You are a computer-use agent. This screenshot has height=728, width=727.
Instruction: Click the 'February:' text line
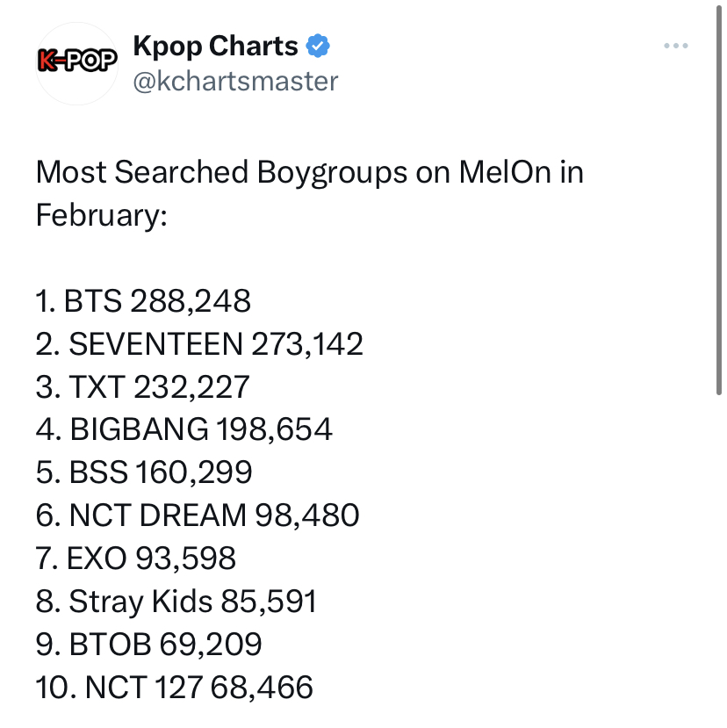pyautogui.click(x=102, y=215)
